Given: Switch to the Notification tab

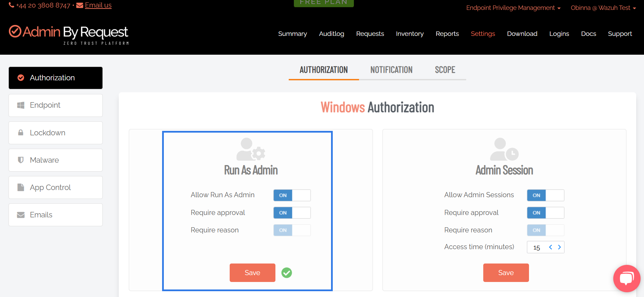Looking at the screenshot, I should pyautogui.click(x=391, y=70).
